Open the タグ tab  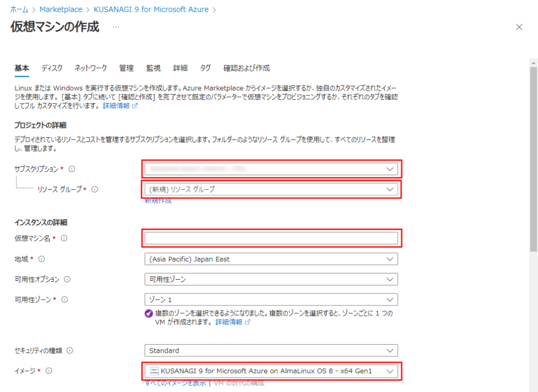pos(205,68)
